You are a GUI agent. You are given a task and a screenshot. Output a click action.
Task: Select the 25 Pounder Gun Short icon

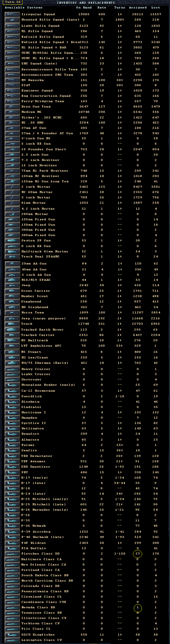click(12, 149)
